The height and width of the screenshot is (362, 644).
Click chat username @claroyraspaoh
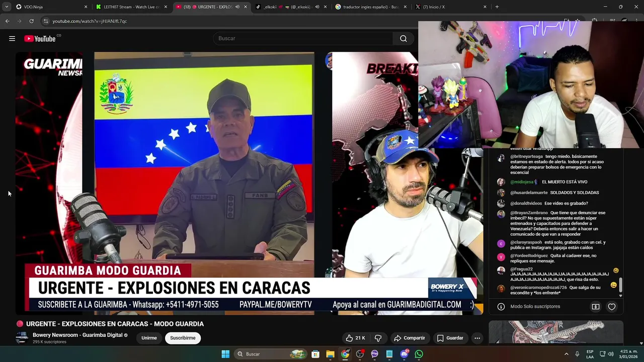point(526,242)
